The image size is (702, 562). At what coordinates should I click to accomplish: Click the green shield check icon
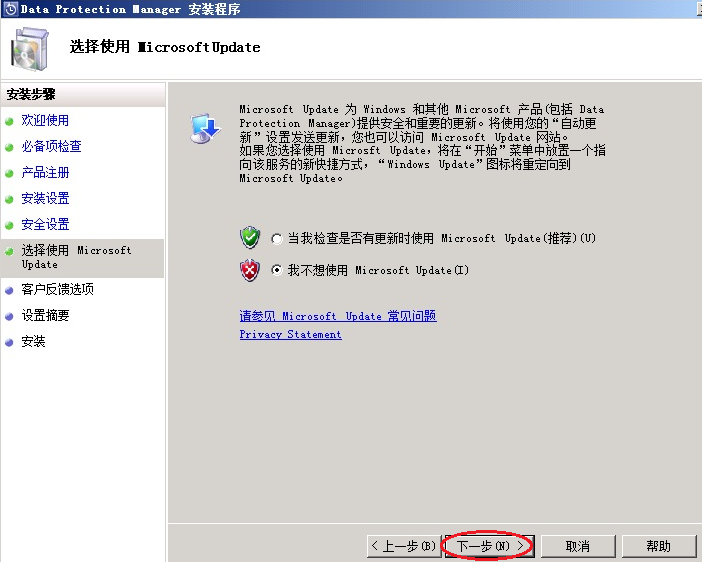point(250,237)
